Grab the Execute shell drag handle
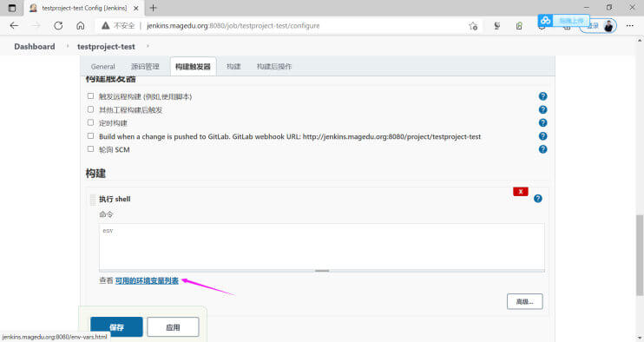The width and height of the screenshot is (644, 342). [92, 200]
